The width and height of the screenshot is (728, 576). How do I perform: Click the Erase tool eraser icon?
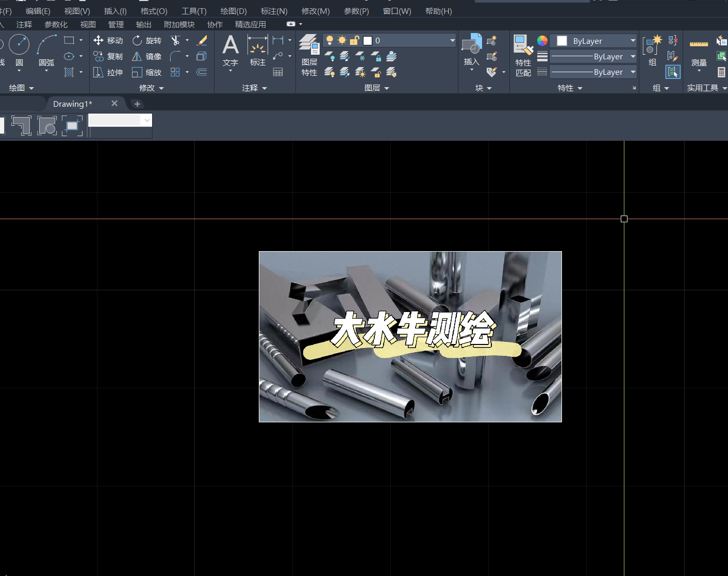tap(202, 40)
